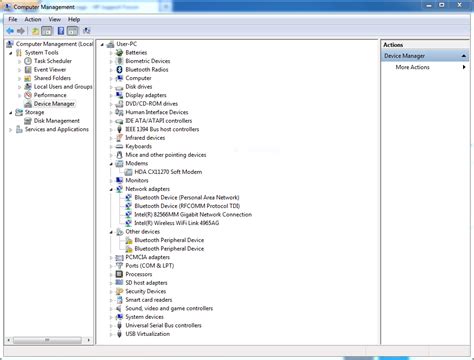The height and width of the screenshot is (360, 474).
Task: Expand Local Users and Groups node
Action: [x=19, y=87]
